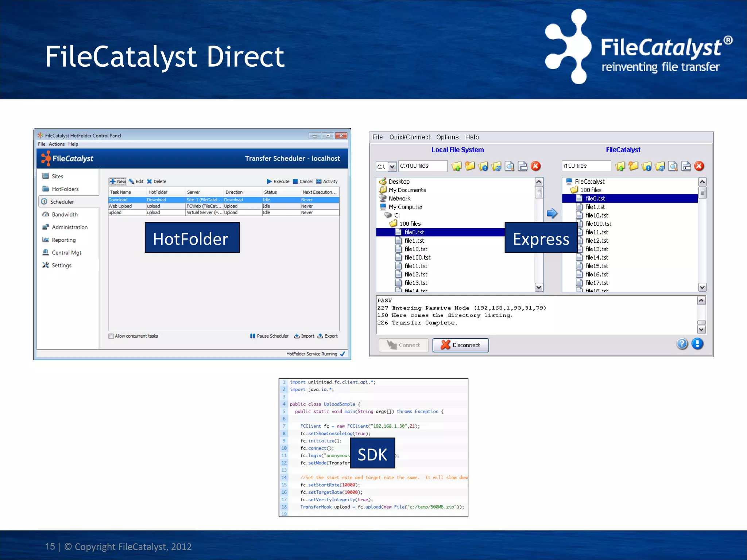The height and width of the screenshot is (560, 747).
Task: Click the local view file magnifier icon
Action: 510,167
